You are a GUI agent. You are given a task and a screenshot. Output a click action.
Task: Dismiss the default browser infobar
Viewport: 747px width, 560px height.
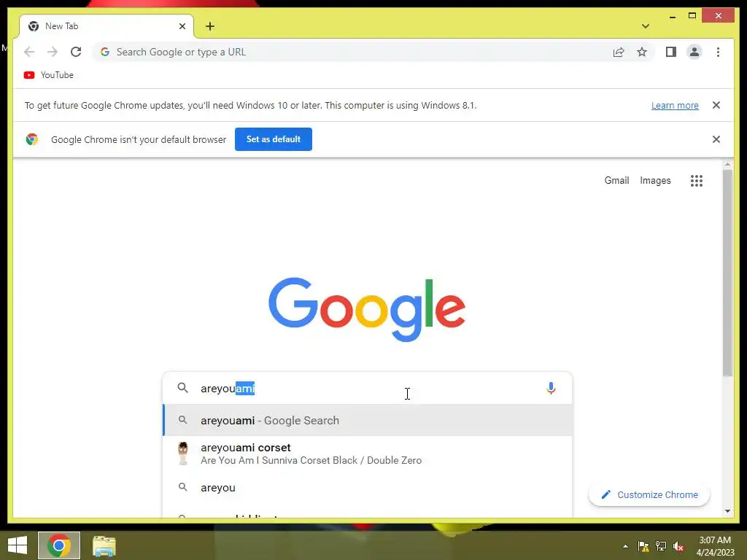716,139
